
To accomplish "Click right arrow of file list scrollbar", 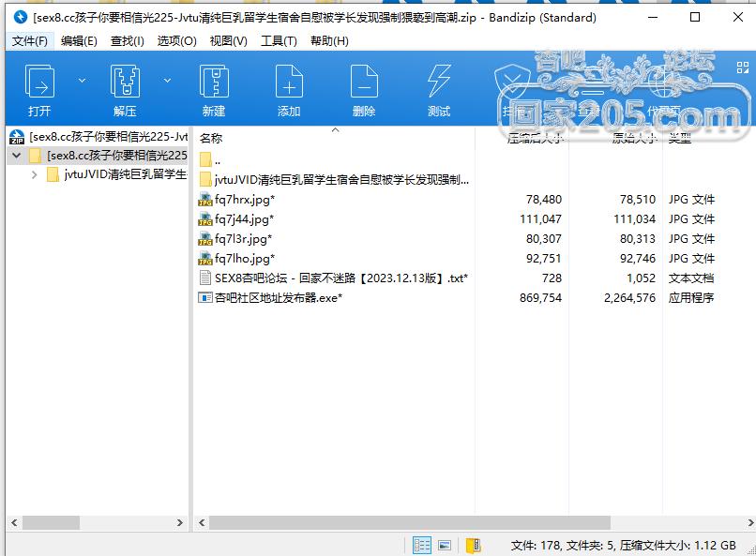I will 750,523.
